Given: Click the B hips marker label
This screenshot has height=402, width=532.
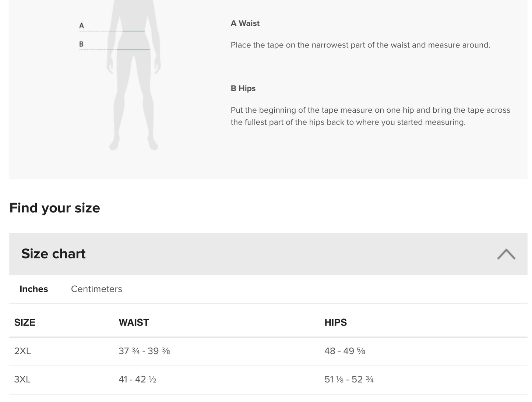Looking at the screenshot, I should (x=81, y=44).
